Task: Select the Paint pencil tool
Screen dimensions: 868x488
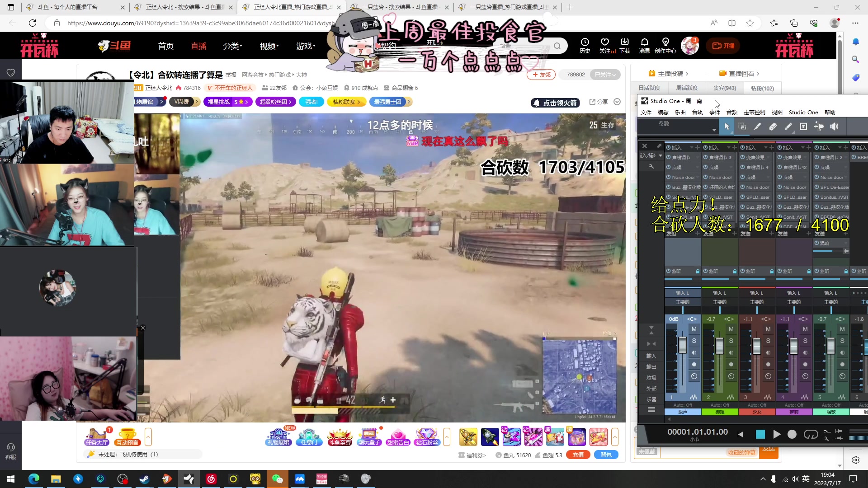Action: click(788, 127)
